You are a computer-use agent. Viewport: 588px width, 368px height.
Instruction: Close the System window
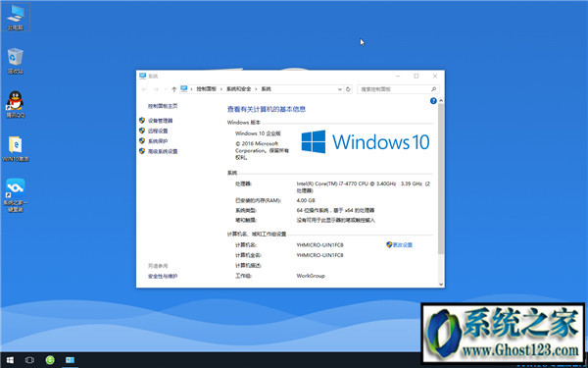[x=435, y=76]
